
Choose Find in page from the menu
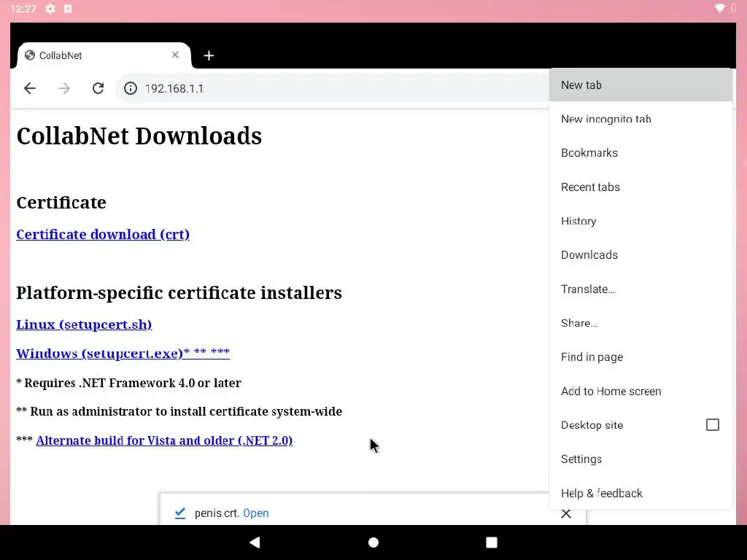coord(640,357)
